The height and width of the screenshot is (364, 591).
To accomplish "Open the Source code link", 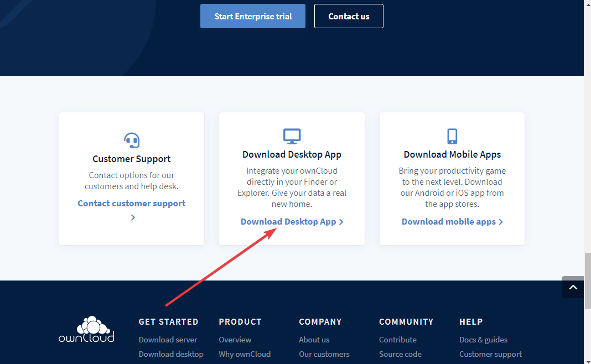I will click(x=400, y=354).
